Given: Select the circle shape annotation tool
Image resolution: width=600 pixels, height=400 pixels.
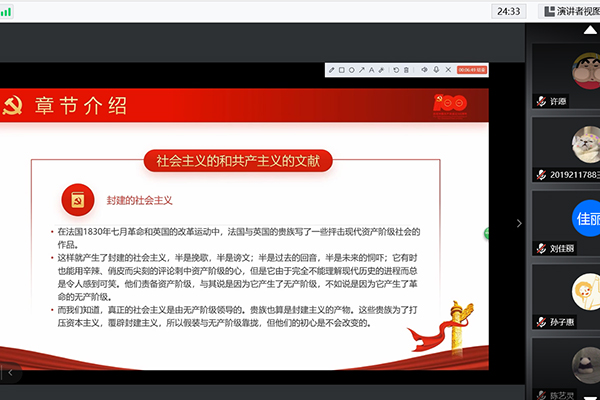Looking at the screenshot, I should (352, 70).
